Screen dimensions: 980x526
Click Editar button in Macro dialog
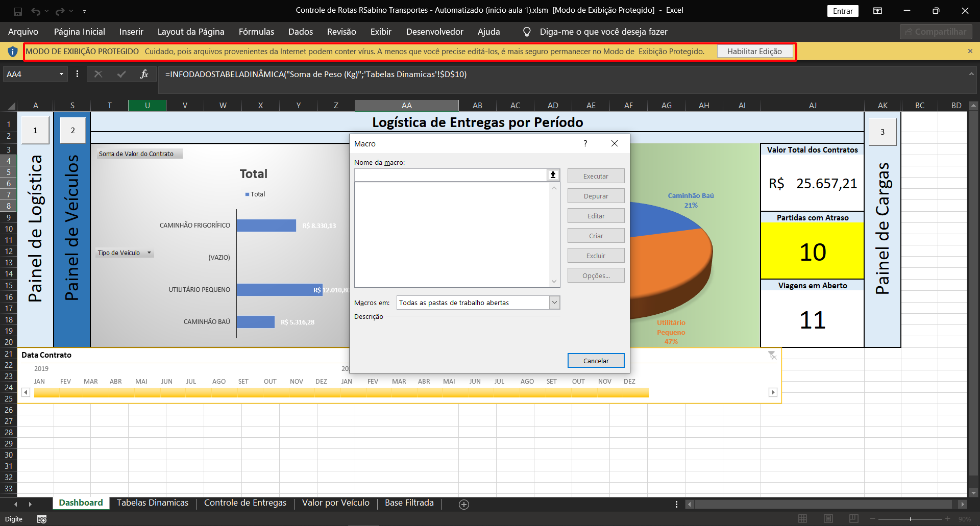click(x=596, y=216)
